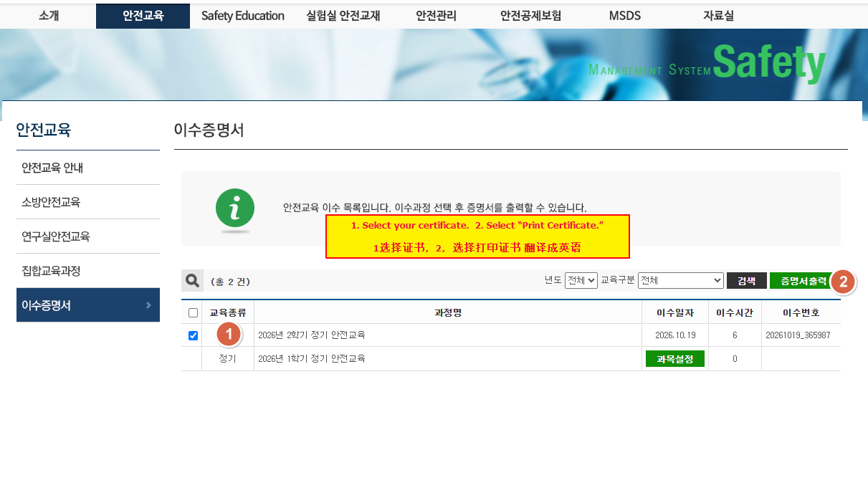Open the 안전관리 top menu

point(436,16)
